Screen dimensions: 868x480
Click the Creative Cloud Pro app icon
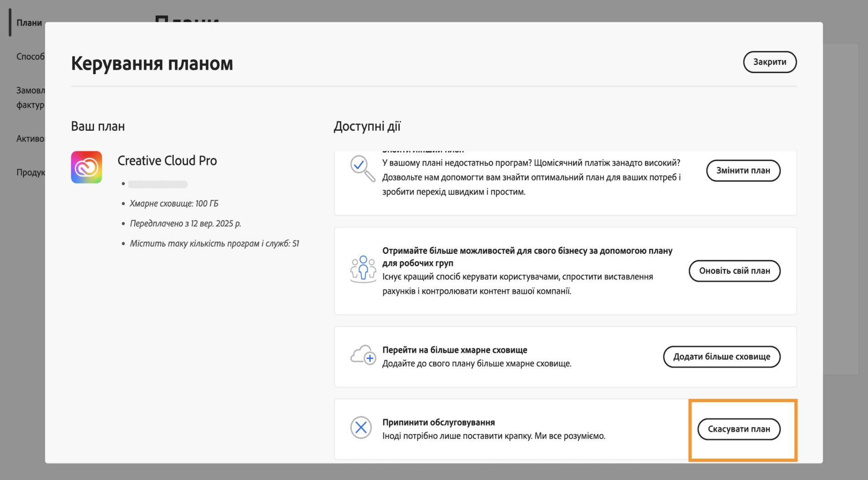(86, 167)
